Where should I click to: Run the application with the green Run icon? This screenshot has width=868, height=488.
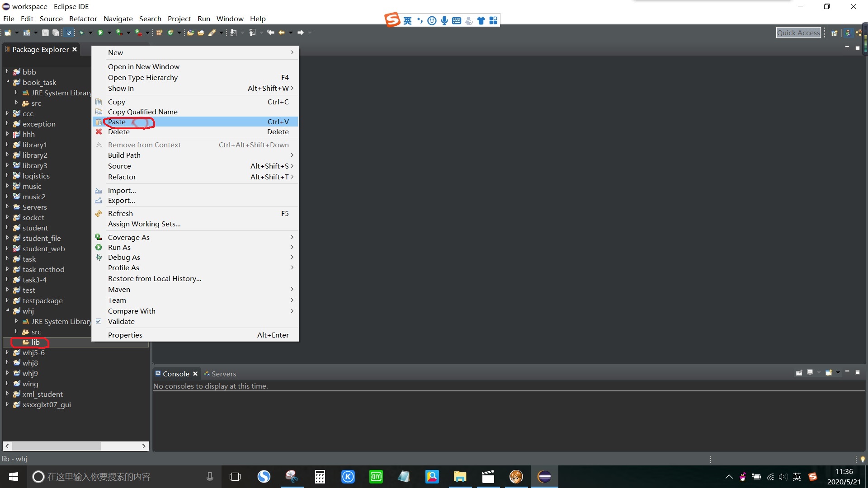100,32
